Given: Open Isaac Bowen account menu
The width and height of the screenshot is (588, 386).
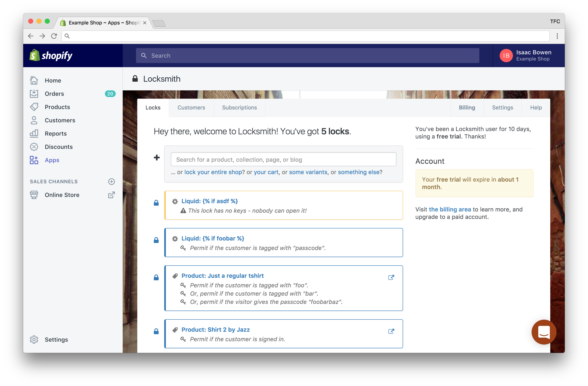Looking at the screenshot, I should (529, 55).
